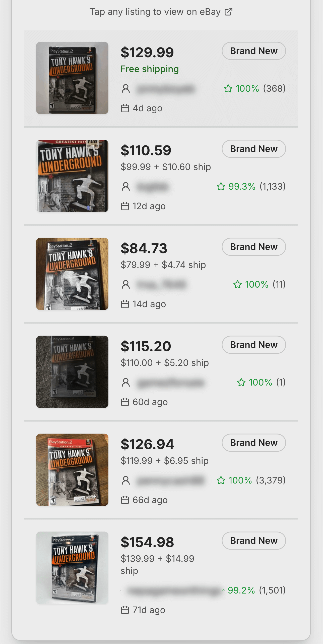The width and height of the screenshot is (323, 644).
Task: Open the $129.99 listing thumbnail image
Action: 72,78
